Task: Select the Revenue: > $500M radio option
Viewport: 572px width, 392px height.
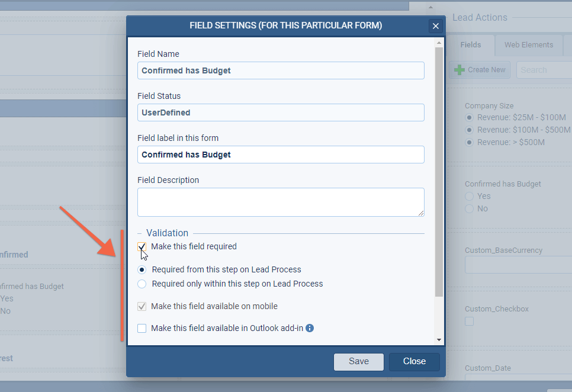Action: tap(470, 142)
